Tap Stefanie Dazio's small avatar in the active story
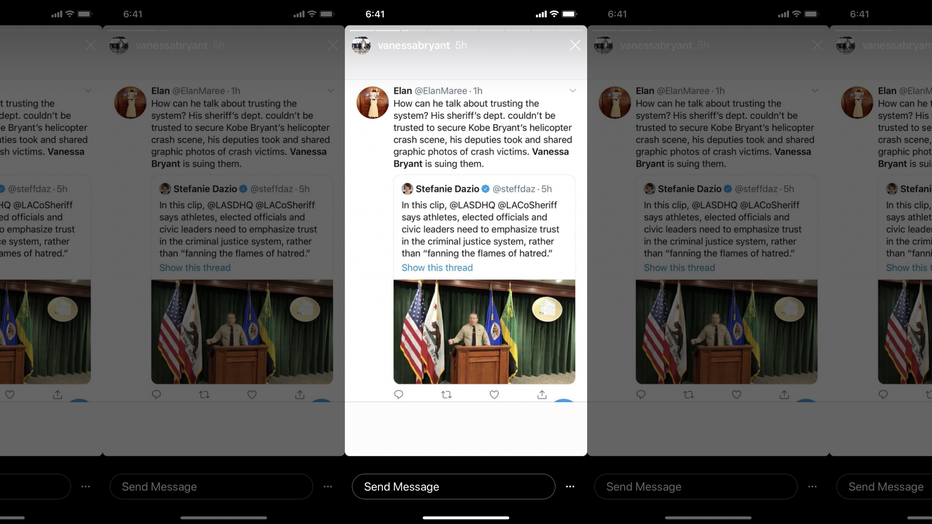 click(x=407, y=189)
